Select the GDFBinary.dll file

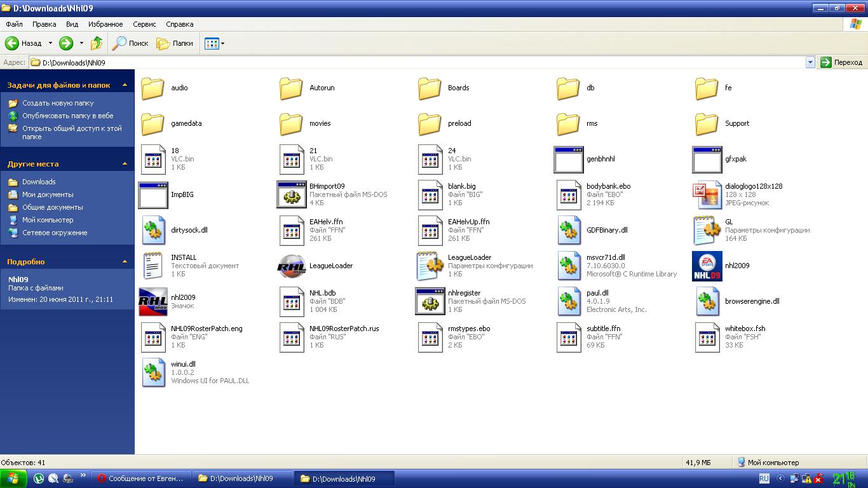[569, 230]
